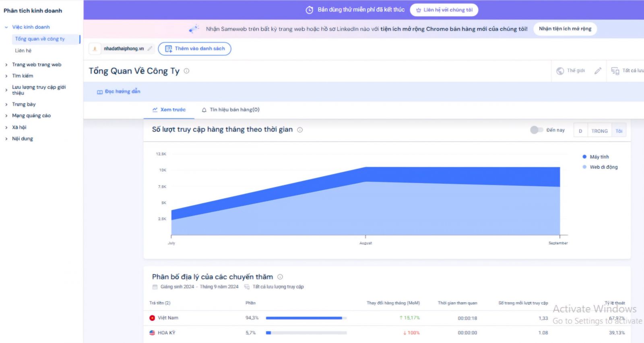The image size is (644, 343).
Task: Expand the Tìm kiếm sidebar section
Action: click(23, 76)
